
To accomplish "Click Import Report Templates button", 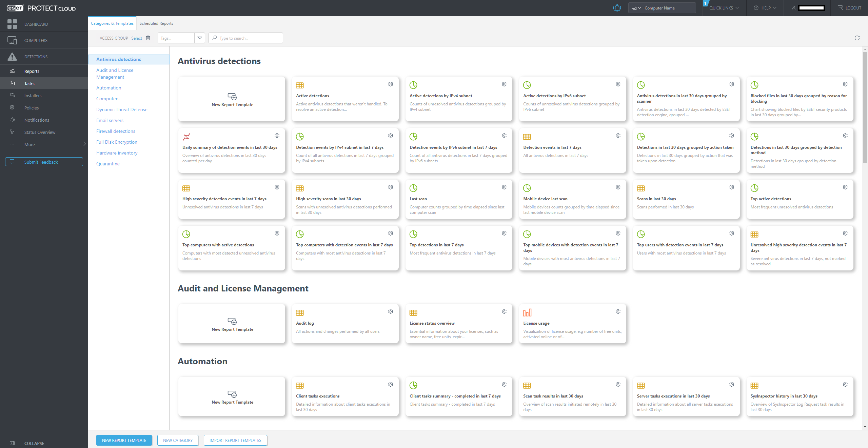I will pos(235,440).
